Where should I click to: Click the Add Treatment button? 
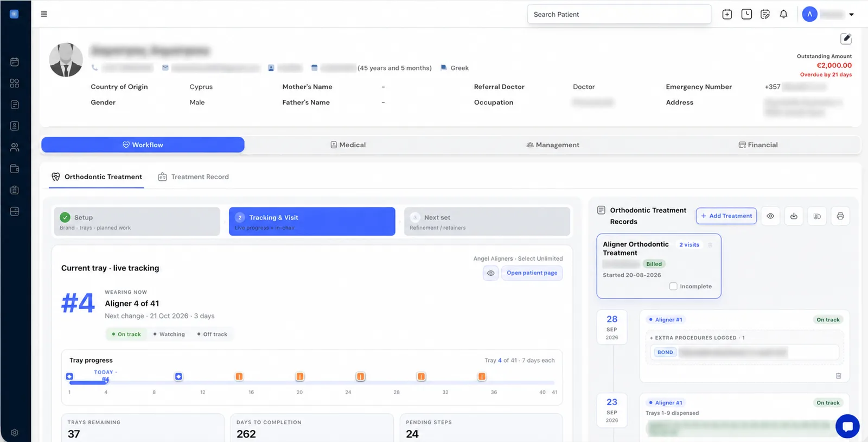(726, 216)
